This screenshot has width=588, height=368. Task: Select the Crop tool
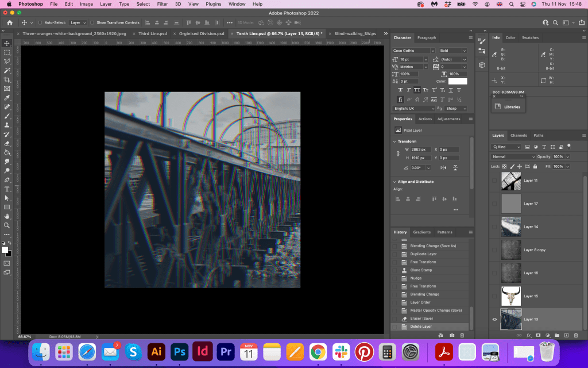[7, 79]
